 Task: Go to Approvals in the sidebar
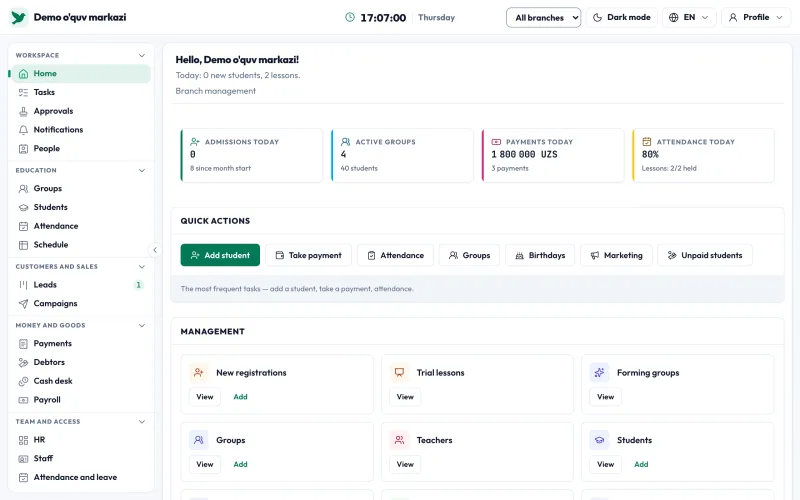coord(81,111)
